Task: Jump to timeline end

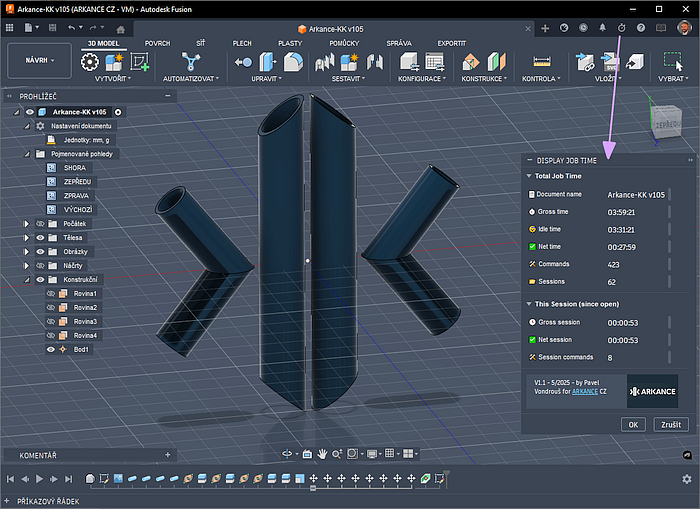Action: point(68,479)
